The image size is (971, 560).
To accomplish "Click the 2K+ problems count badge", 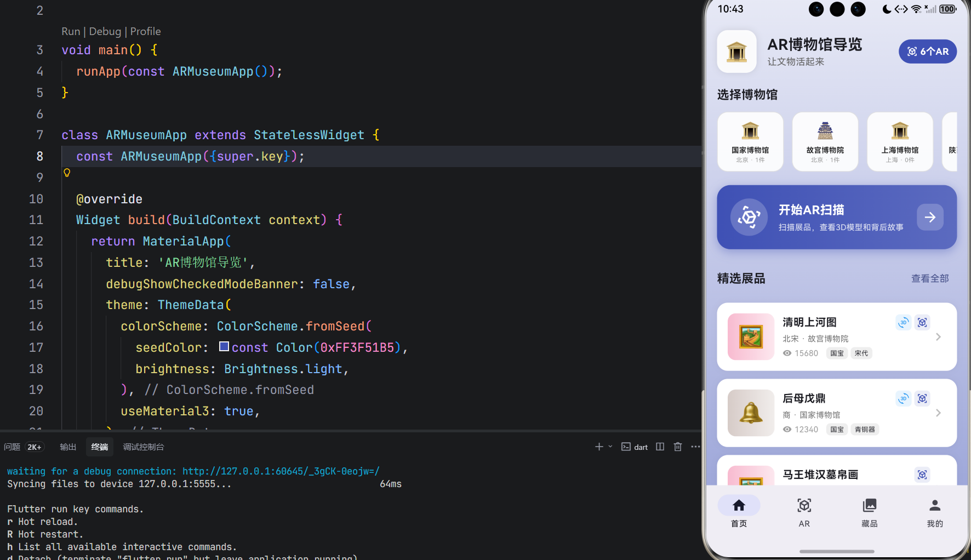I will coord(35,447).
